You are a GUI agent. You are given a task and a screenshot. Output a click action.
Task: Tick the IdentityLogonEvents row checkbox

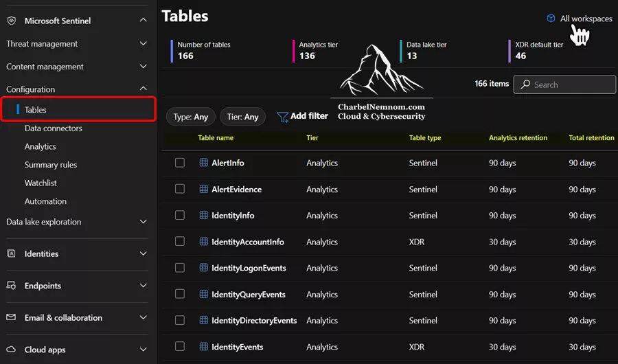[x=180, y=268]
